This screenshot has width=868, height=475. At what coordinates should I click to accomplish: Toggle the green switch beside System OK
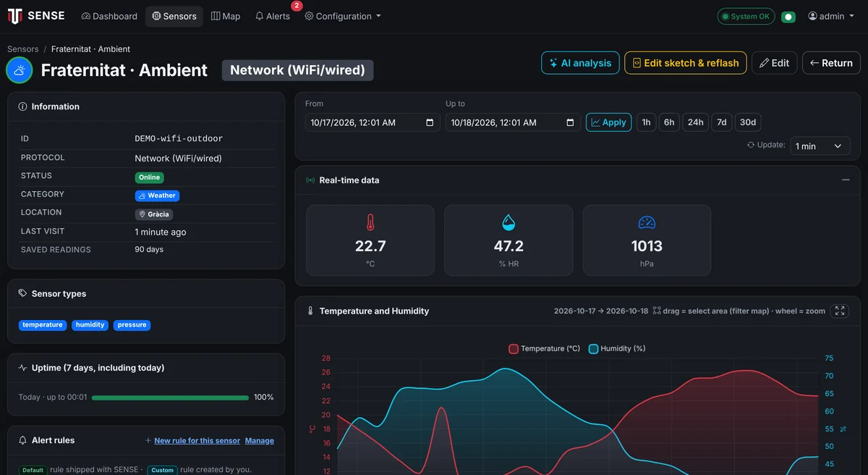tap(788, 16)
